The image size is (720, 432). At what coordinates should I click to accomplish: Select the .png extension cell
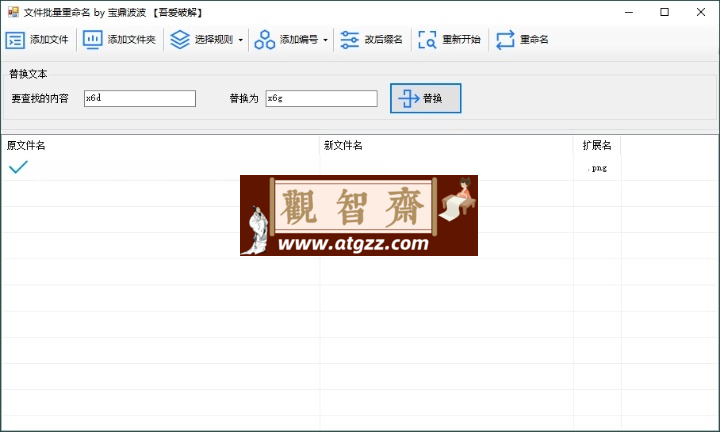tap(597, 168)
